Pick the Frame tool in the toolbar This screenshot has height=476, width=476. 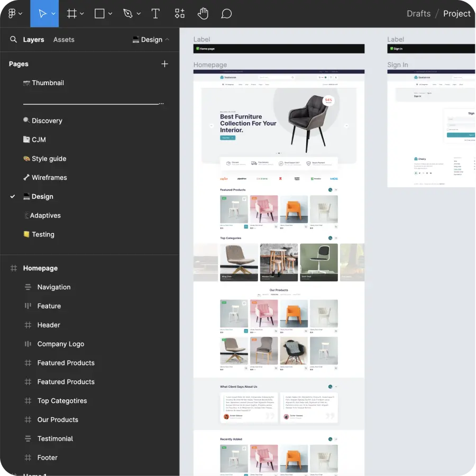[x=72, y=13]
